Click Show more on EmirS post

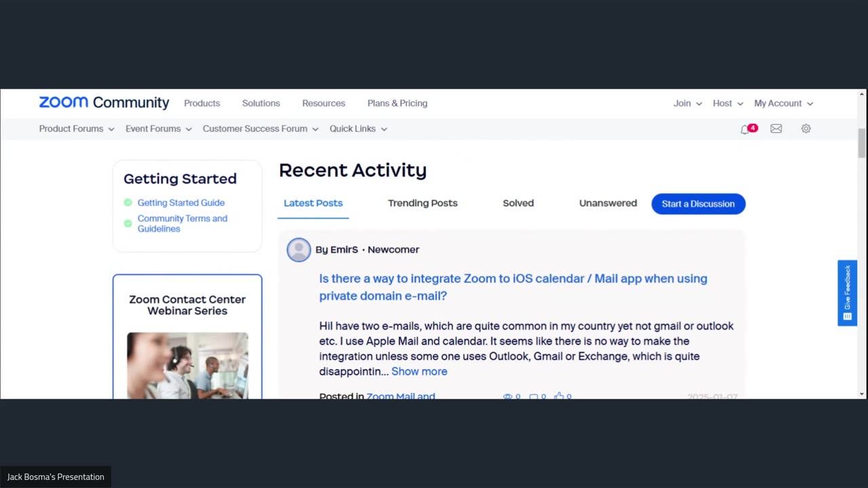pos(419,371)
